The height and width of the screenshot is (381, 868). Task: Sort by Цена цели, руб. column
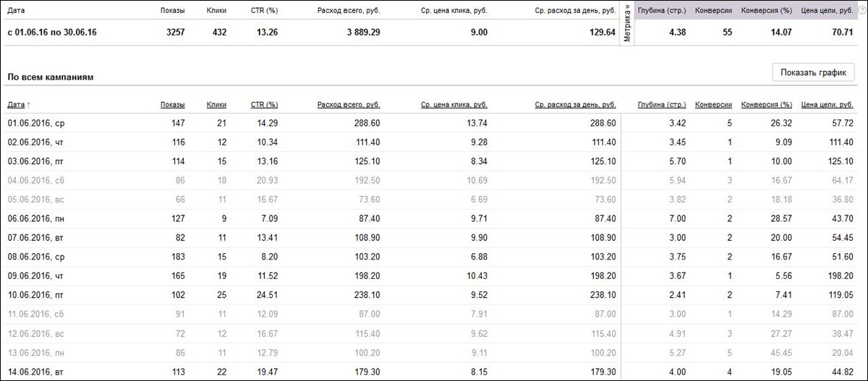tap(827, 105)
